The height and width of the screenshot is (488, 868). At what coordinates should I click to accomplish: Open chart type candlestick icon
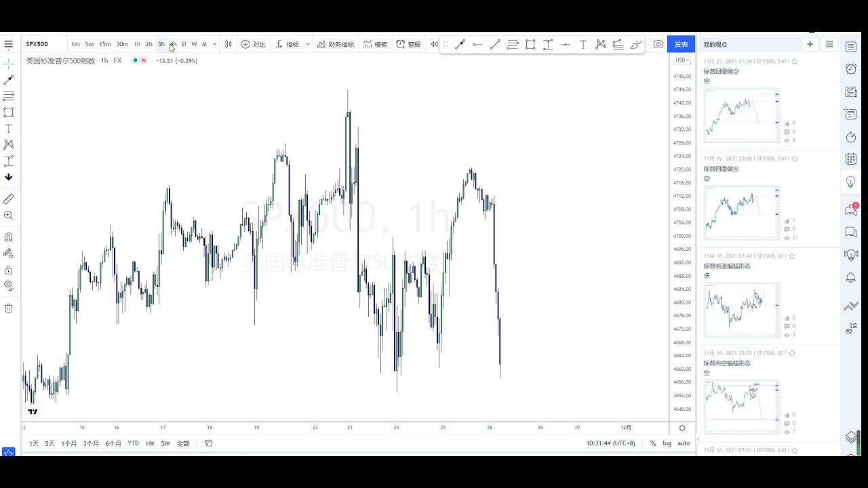(229, 44)
